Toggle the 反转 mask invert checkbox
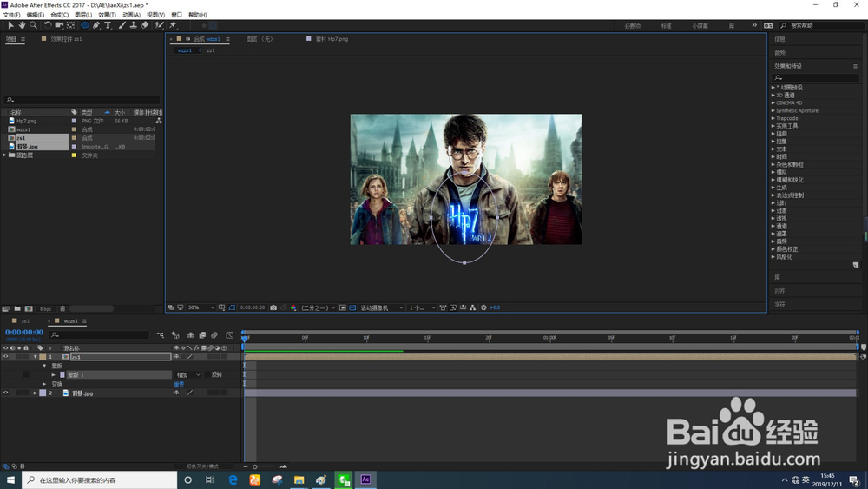 point(207,375)
